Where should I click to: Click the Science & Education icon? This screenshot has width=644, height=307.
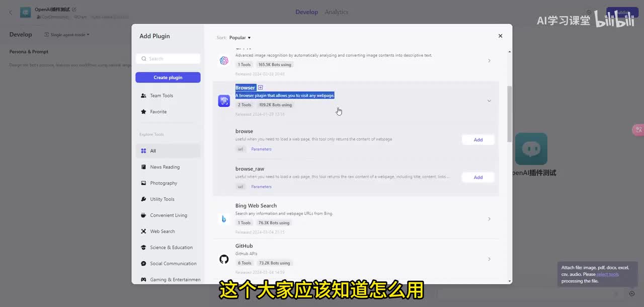[144, 248]
